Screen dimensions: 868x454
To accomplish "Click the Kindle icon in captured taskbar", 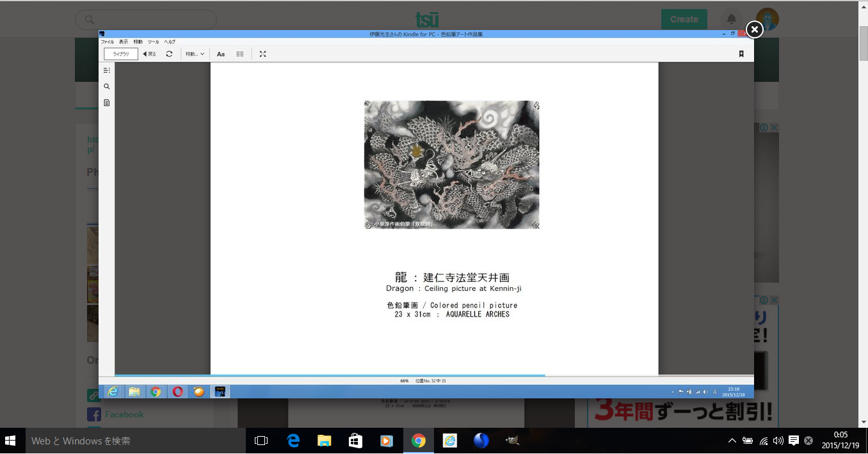I will 220,391.
